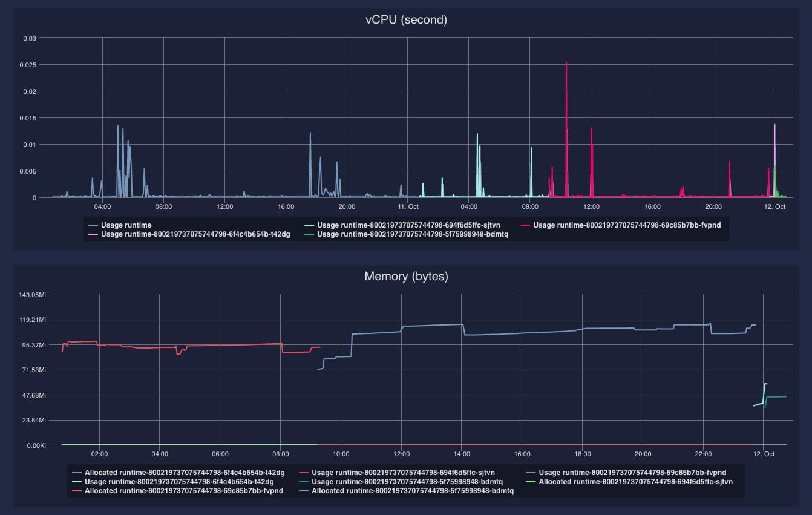Toggle Memory legend entry Allocated runtime-…69c85b7bb-fvpnd
812x515 pixels.
click(x=178, y=491)
